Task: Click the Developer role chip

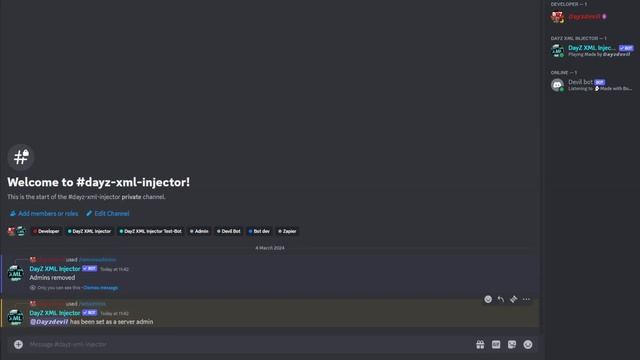Action: pyautogui.click(x=47, y=231)
